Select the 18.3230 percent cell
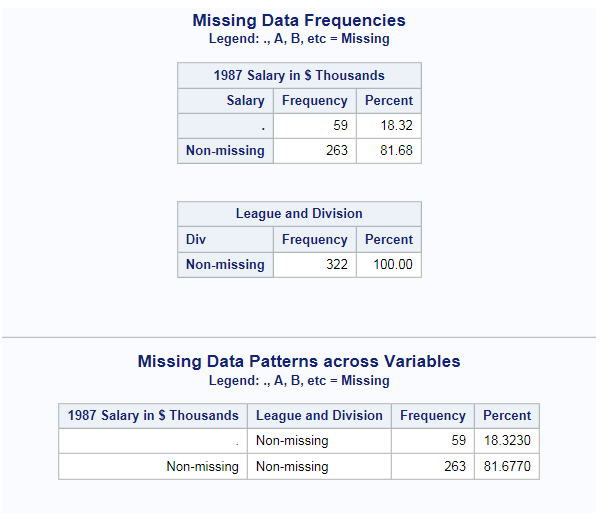 507,440
